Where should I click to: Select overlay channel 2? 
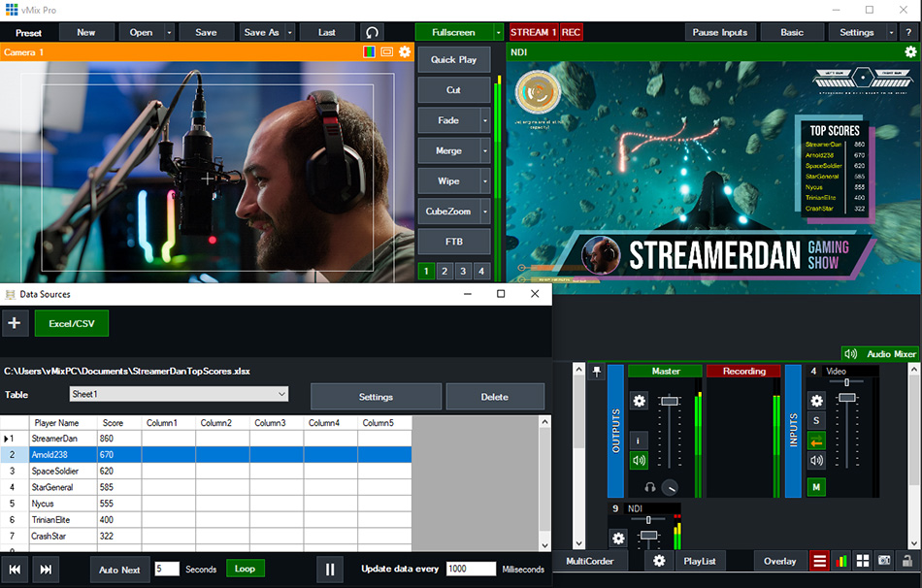(445, 272)
